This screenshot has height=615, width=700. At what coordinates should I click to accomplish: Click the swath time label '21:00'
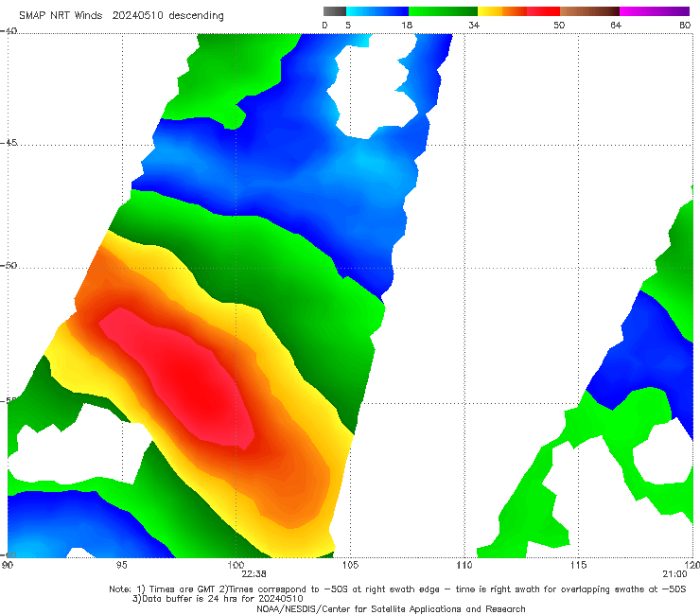674,574
